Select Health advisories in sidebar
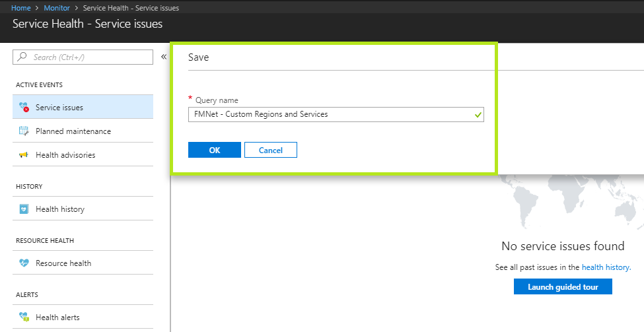644x332 pixels. click(x=83, y=154)
